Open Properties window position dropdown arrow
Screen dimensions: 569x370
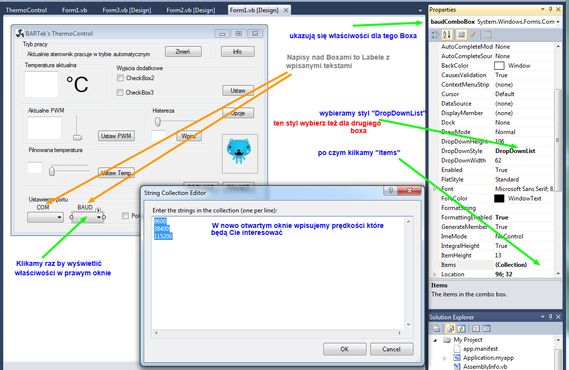click(543, 9)
